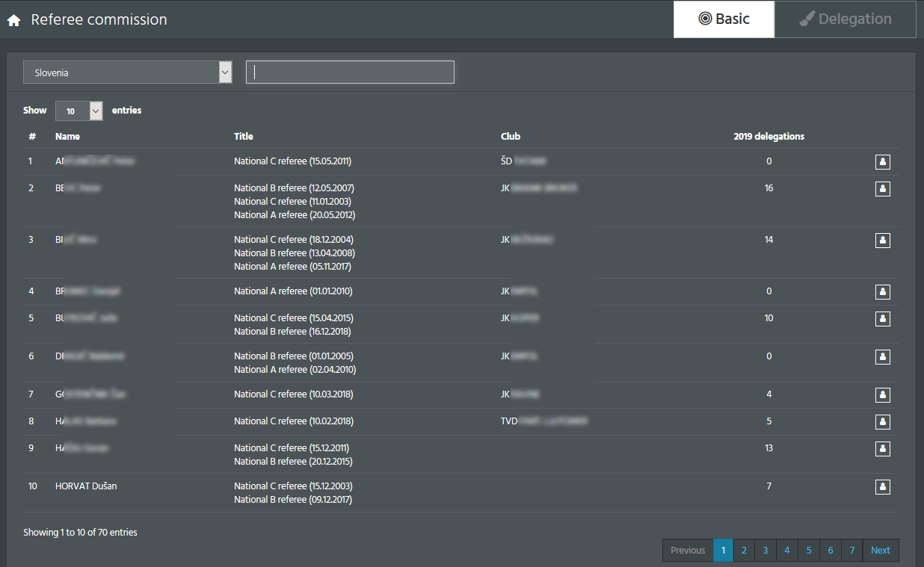This screenshot has height=567, width=924.
Task: Go to page 7
Action: click(x=852, y=551)
